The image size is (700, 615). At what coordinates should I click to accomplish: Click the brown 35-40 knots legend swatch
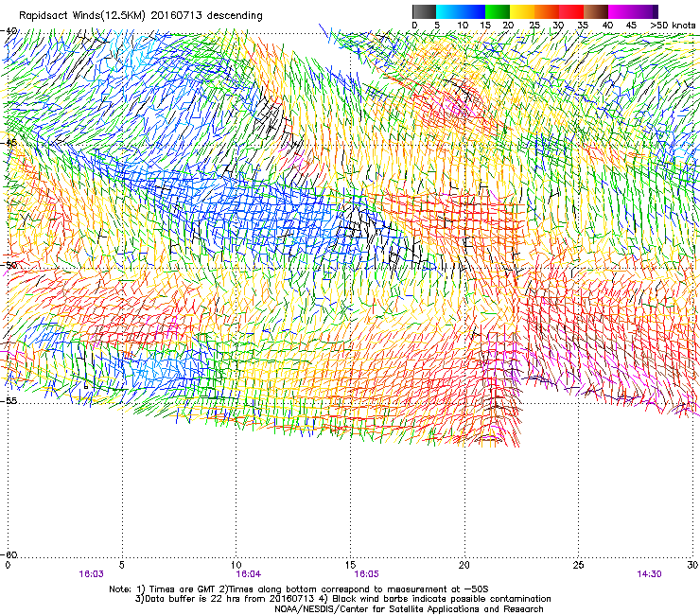pyautogui.click(x=596, y=11)
